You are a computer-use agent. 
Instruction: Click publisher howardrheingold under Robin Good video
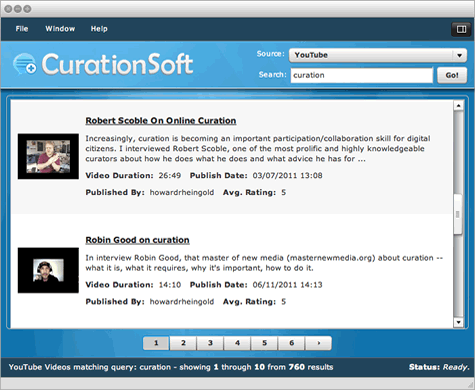pos(182,302)
